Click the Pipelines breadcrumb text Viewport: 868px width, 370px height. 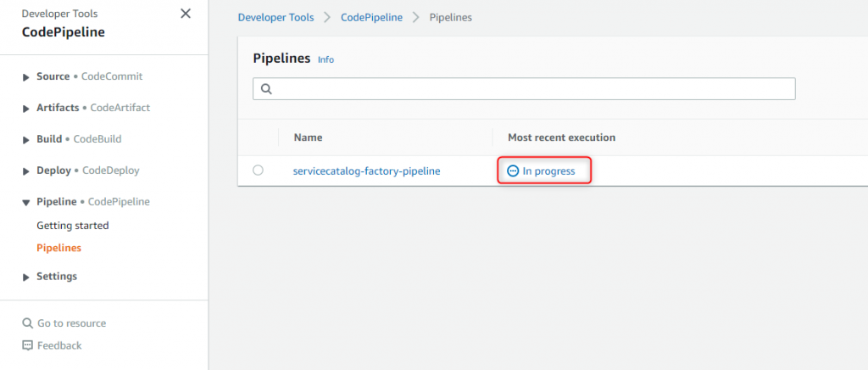(x=451, y=17)
